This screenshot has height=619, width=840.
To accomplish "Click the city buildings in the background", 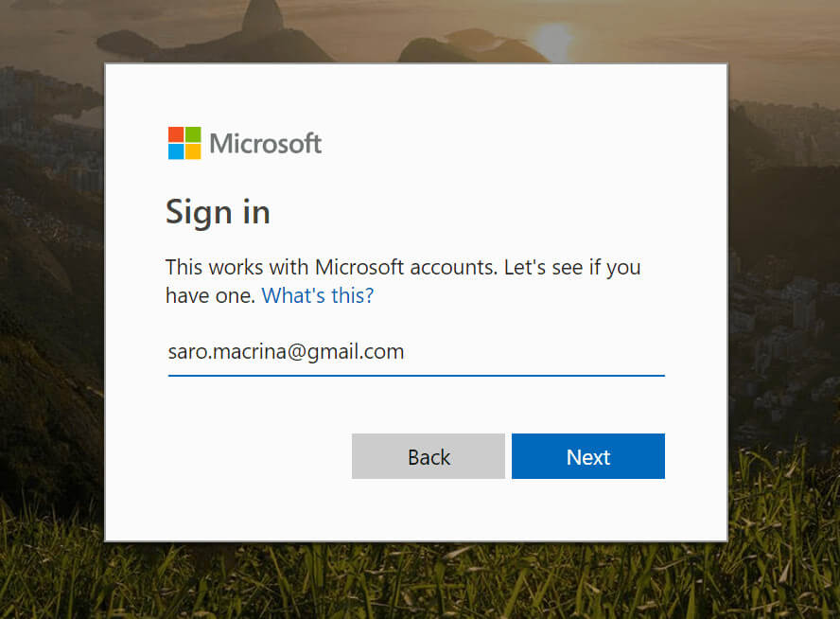I will point(782,322).
